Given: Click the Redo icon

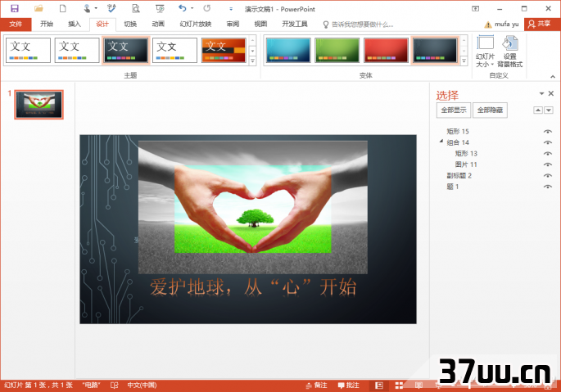Looking at the screenshot, I should 207,8.
